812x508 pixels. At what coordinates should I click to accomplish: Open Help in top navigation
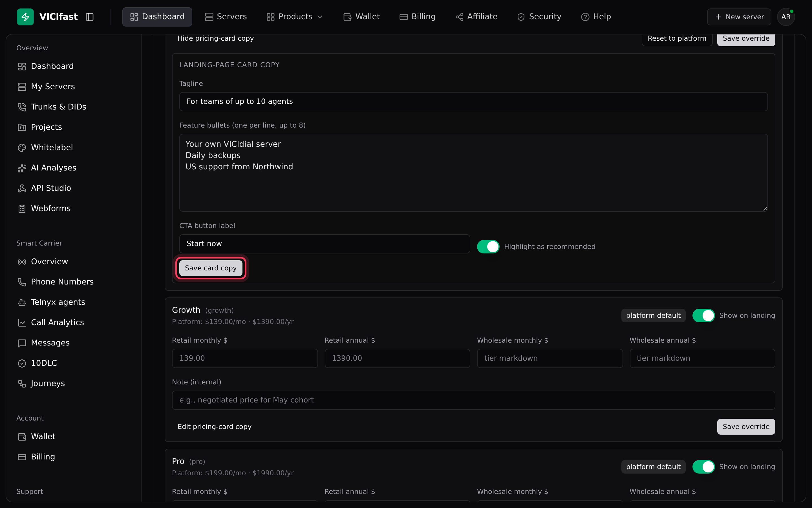[596, 17]
